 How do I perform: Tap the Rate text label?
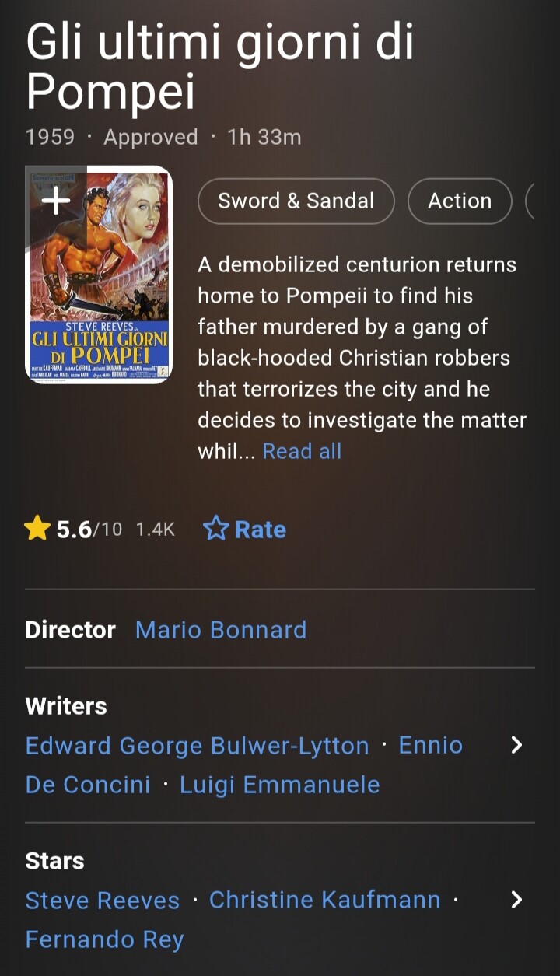tap(261, 530)
